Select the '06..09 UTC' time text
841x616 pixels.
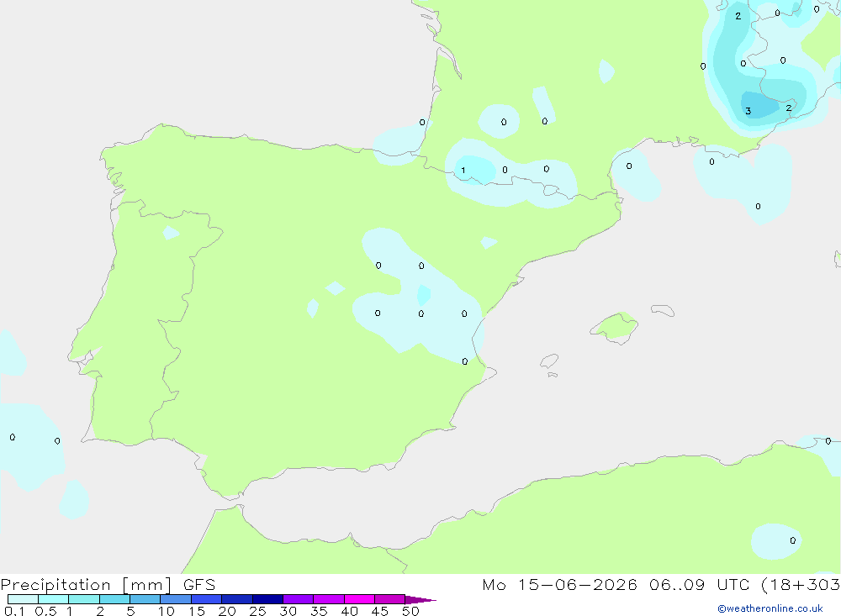coord(700,584)
